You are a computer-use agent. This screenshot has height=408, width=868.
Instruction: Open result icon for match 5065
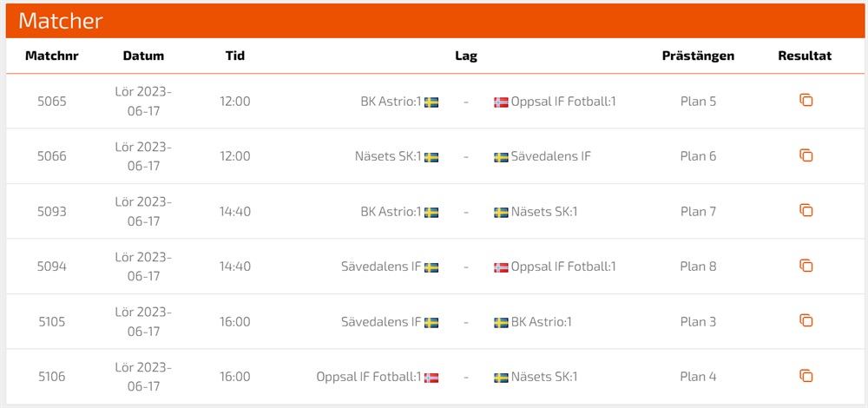coord(806,101)
